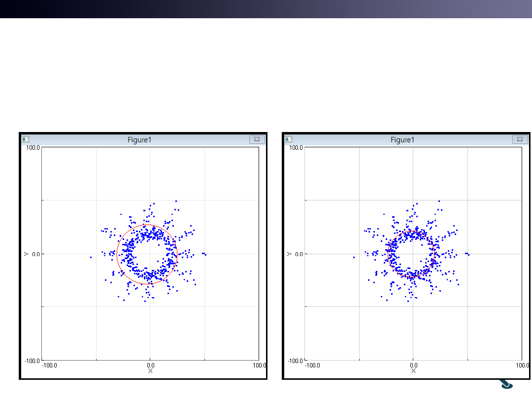The width and height of the screenshot is (532, 399).
Task: Click the Y axis label in right plot
Action: (289, 254)
